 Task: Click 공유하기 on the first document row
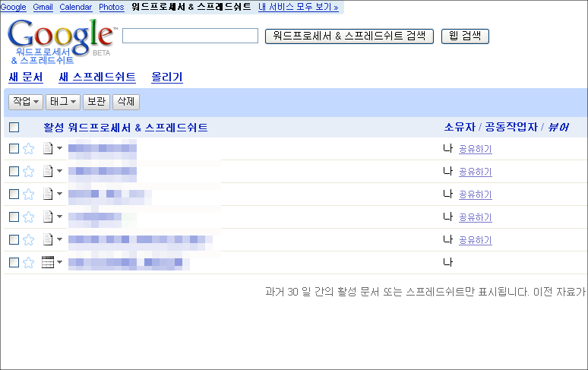pyautogui.click(x=476, y=149)
